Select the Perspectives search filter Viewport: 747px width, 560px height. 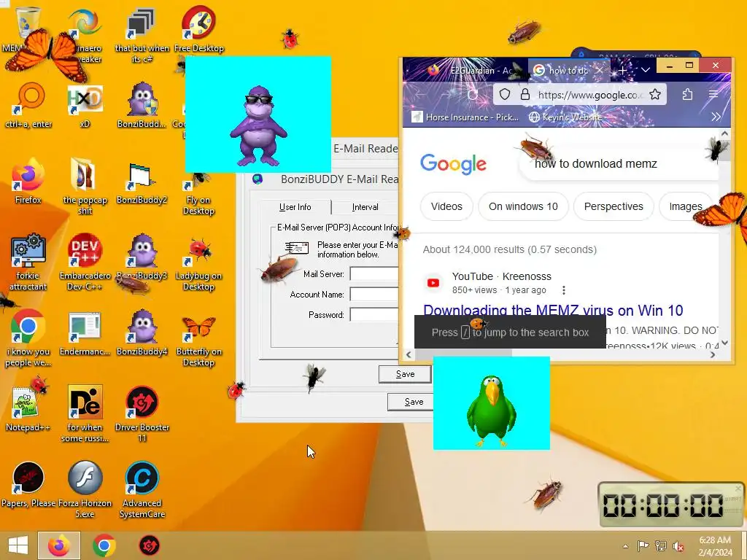coord(614,206)
